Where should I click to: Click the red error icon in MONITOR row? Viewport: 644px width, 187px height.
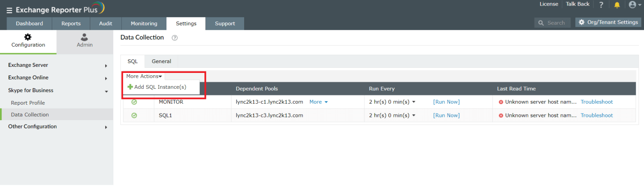tap(501, 102)
